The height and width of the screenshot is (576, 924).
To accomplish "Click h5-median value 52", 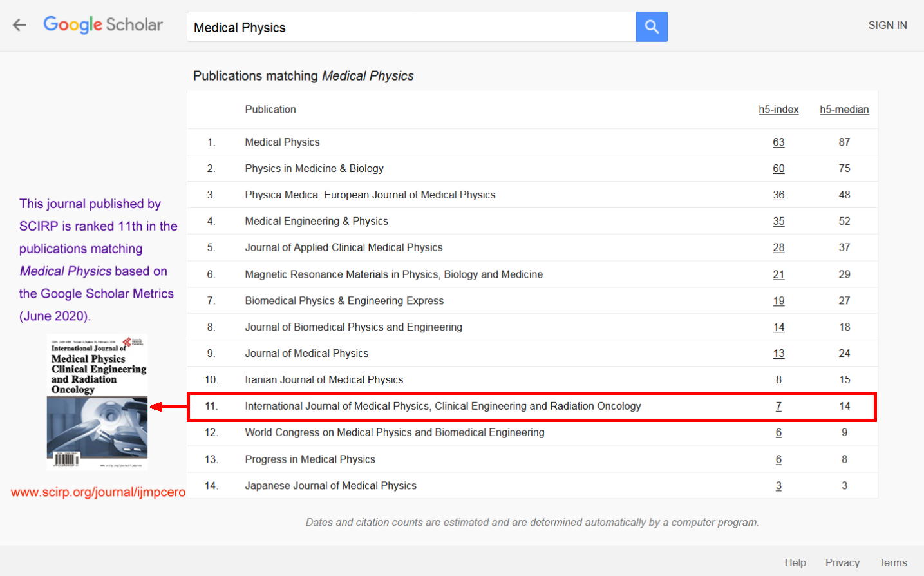I will point(844,222).
